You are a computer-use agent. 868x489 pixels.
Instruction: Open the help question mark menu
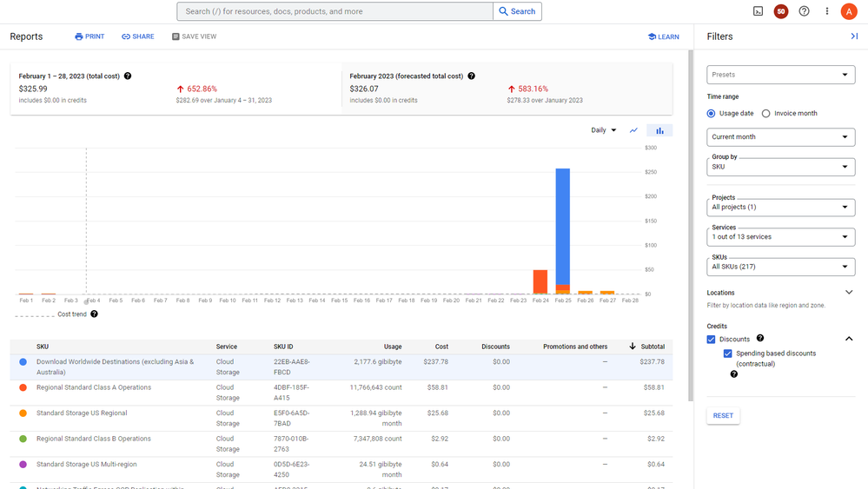[804, 11]
